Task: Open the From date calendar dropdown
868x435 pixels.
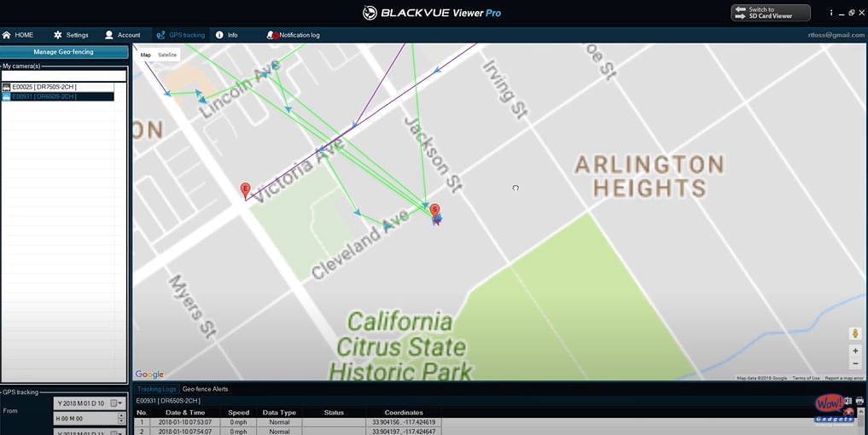Action: click(x=116, y=403)
